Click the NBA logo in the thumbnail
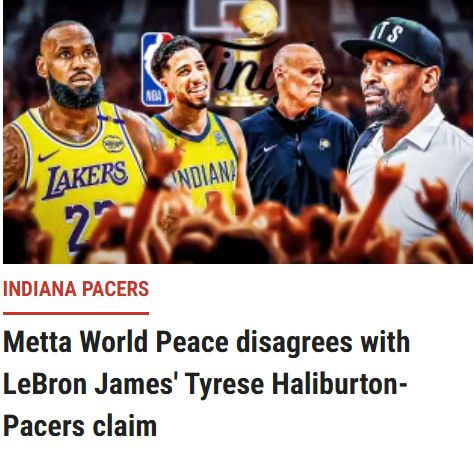Screen dimensions: 474x460 pyautogui.click(x=157, y=69)
